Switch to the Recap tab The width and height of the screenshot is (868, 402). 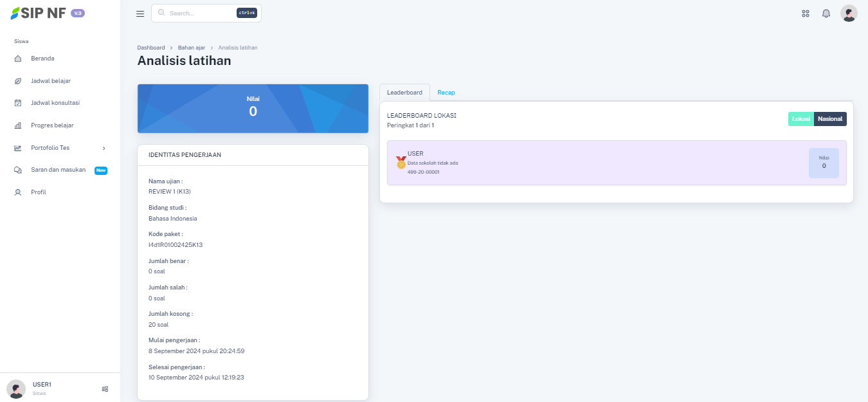coord(446,93)
